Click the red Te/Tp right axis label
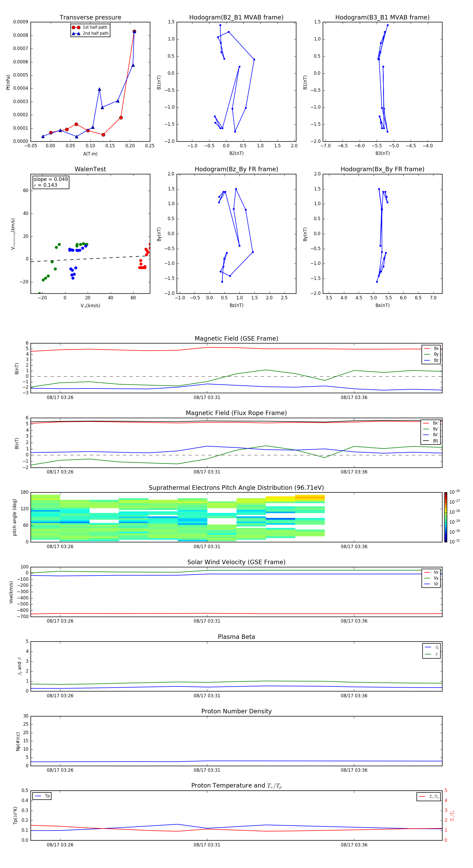This screenshot has height=868, width=473. pos(453,816)
